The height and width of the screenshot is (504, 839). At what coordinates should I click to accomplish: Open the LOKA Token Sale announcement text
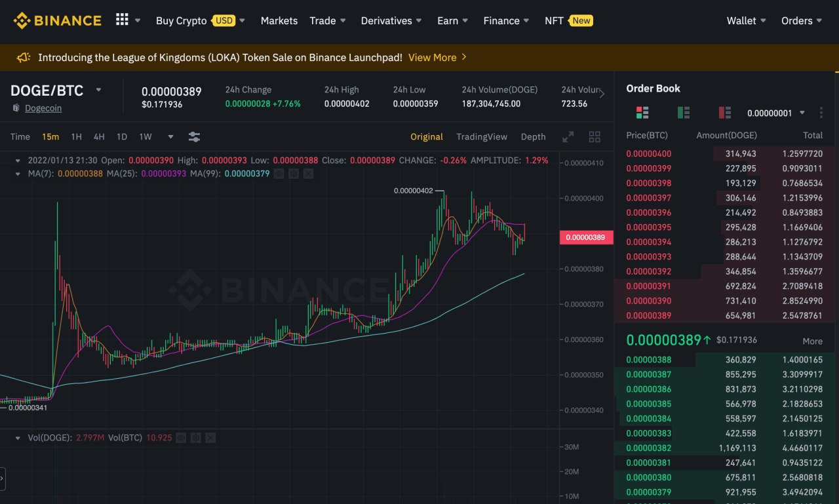tap(220, 58)
